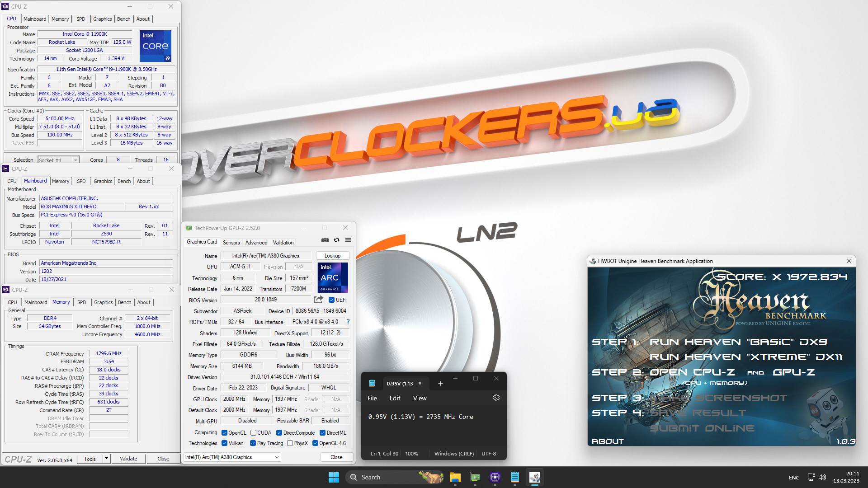The height and width of the screenshot is (488, 868).
Task: Switch to the Advanced tab in GPU-Z
Action: (x=256, y=243)
